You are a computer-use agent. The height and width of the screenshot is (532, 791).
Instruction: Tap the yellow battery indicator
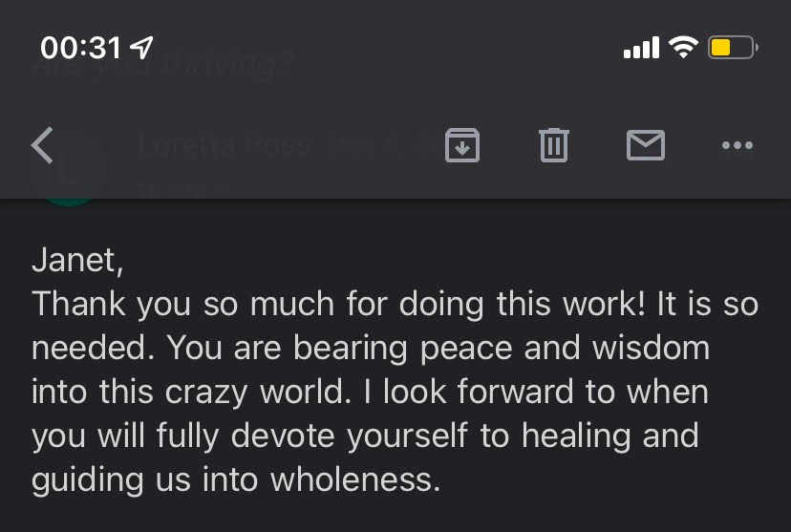point(733,48)
